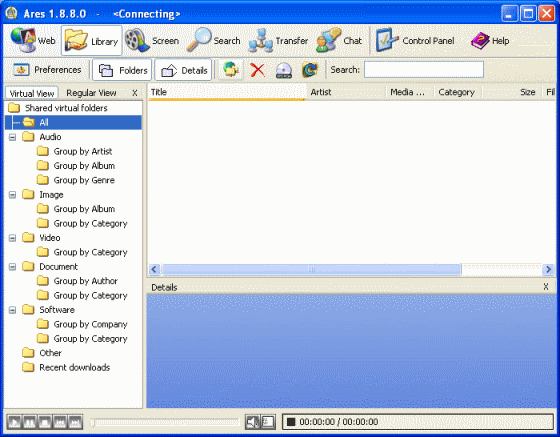Click the playback position slider

coord(165,422)
